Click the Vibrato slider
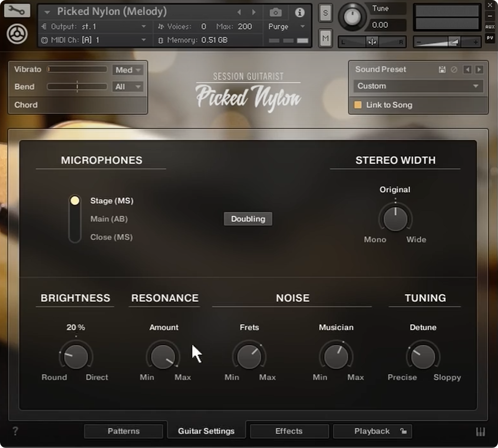Viewport: 498px width, 448px height. (x=77, y=69)
